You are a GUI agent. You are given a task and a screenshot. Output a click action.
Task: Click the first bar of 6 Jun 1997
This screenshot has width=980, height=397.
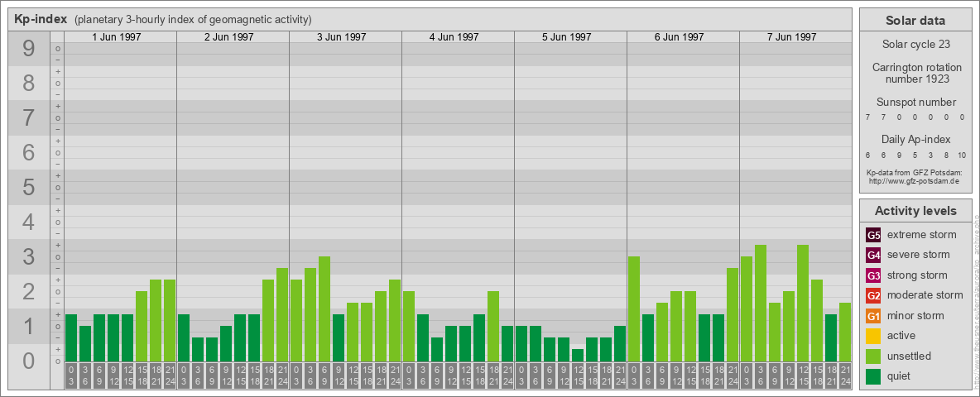pos(634,309)
